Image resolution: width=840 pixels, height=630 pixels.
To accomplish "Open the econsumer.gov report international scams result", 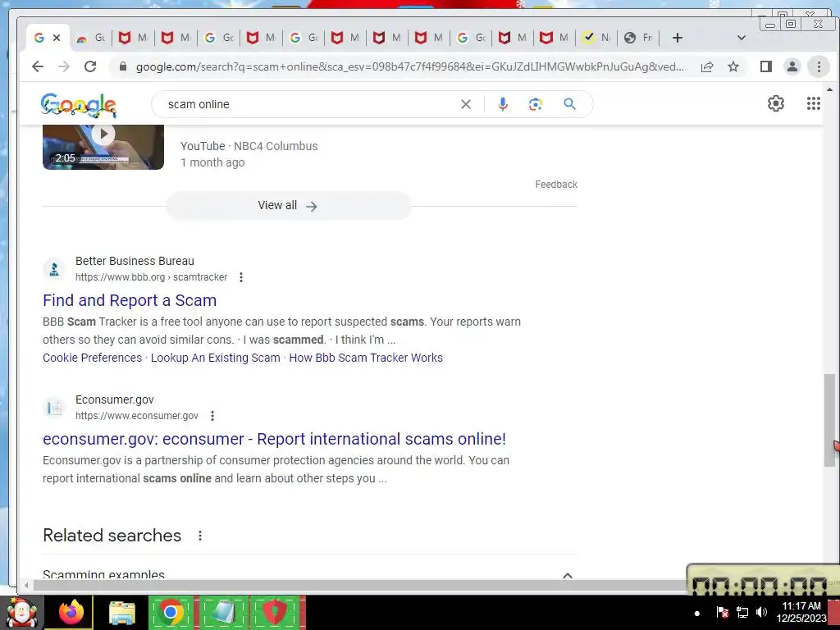I will 274,440.
